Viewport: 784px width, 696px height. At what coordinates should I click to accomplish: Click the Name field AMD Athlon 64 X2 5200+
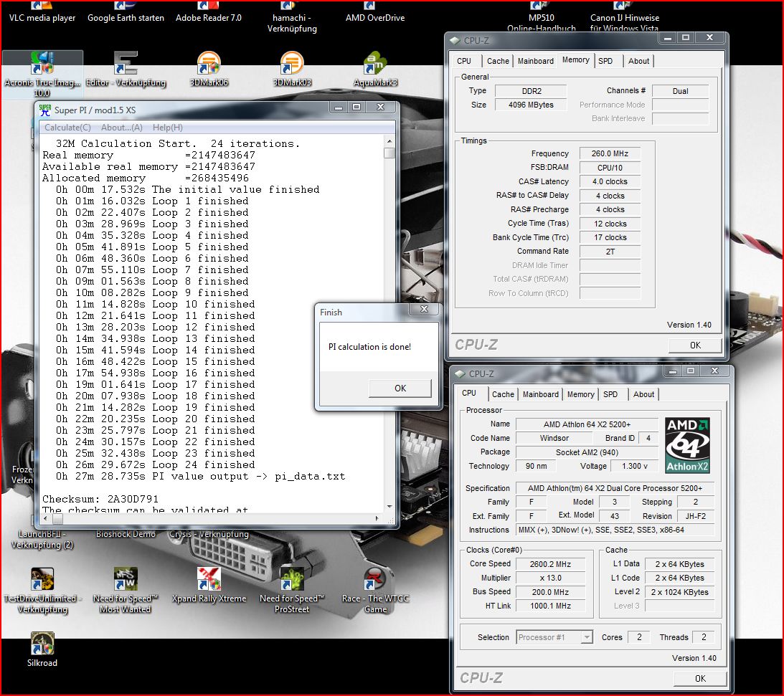click(587, 424)
